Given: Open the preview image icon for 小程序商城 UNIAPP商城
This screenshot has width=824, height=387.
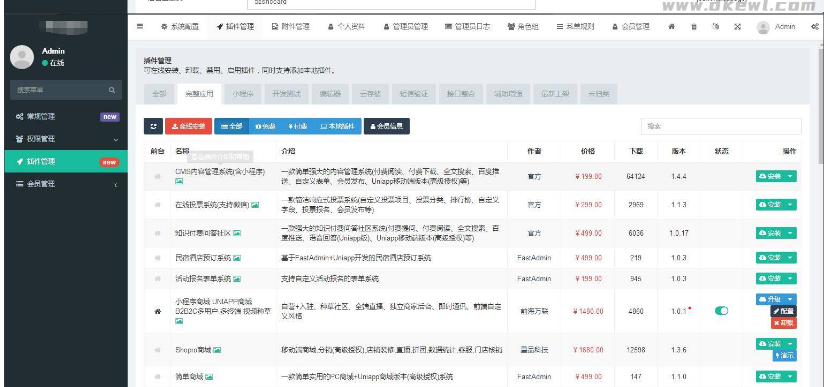Looking at the screenshot, I should [179, 321].
